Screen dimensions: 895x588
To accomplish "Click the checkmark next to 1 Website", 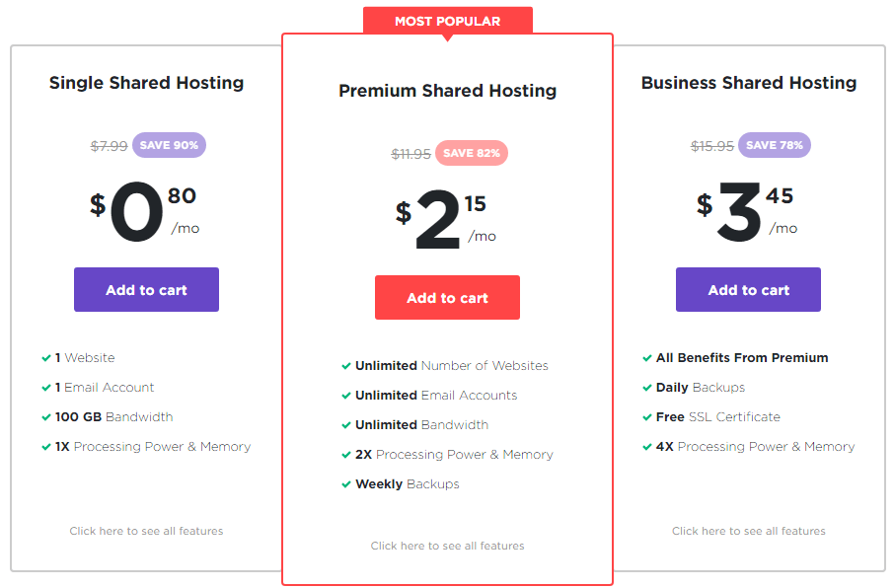I will click(46, 358).
